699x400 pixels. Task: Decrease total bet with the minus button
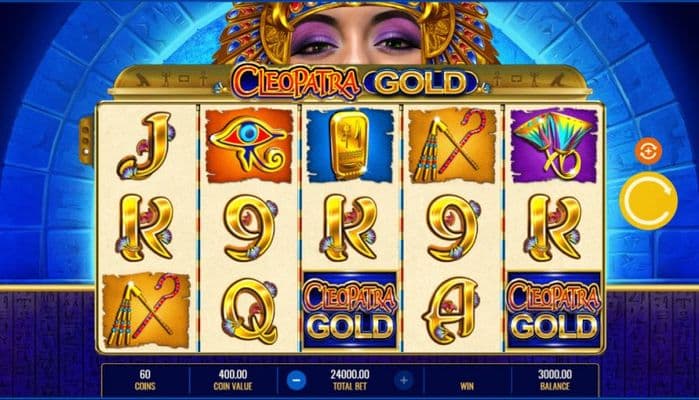point(296,380)
